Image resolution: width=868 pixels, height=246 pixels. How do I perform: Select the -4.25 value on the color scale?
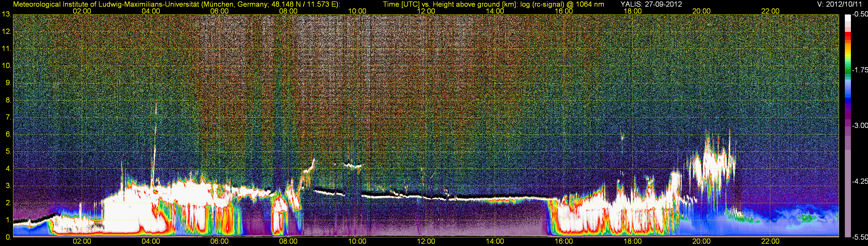point(860,181)
